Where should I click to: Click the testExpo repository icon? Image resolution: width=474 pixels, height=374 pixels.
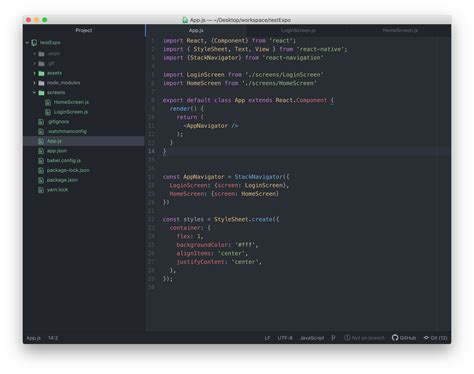[34, 43]
